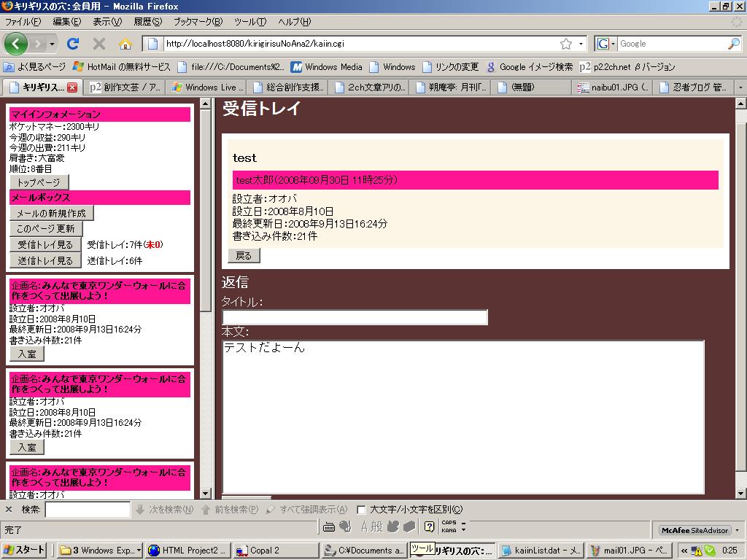Screen dimensions: 747x560
Task: Switch to the 朝庵亭 月刊 tab
Action: click(452, 87)
